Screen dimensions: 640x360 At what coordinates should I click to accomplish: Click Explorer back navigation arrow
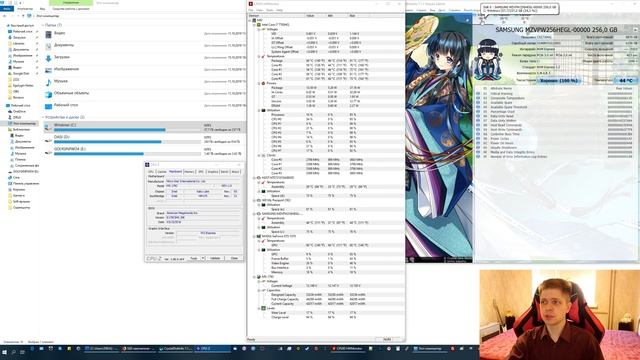point(4,16)
